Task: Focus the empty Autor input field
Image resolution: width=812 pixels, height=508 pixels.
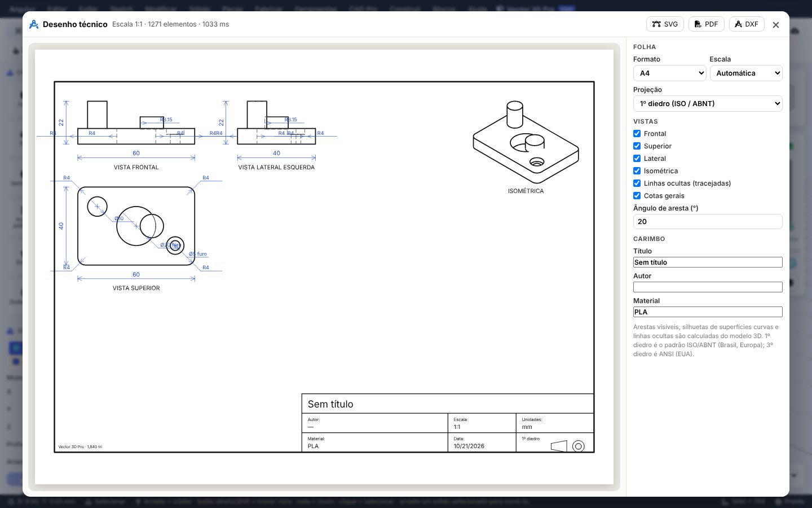Action: pyautogui.click(x=708, y=287)
